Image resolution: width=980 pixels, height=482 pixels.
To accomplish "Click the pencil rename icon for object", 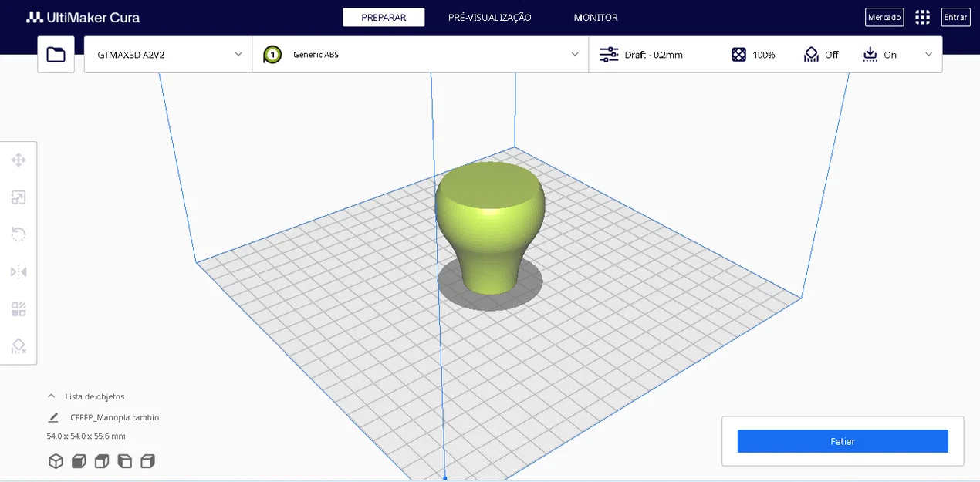I will pos(53,417).
